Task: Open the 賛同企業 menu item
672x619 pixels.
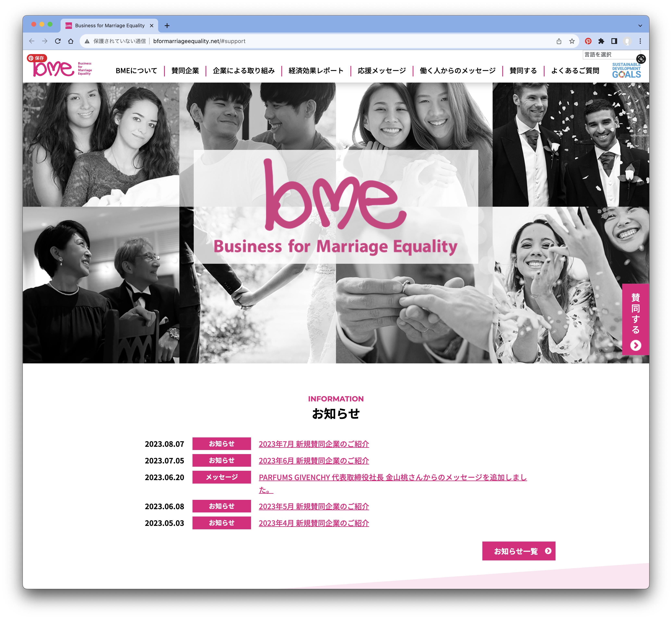Action: click(x=185, y=71)
